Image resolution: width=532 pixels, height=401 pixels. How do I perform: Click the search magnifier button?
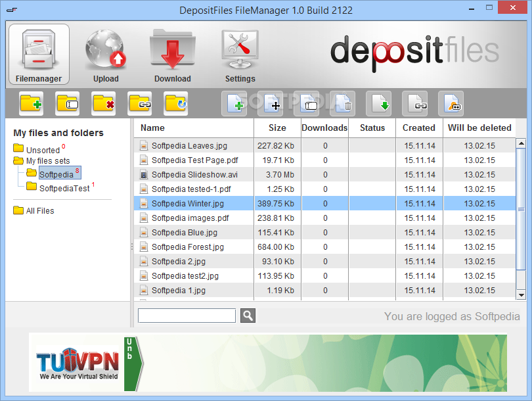(248, 316)
